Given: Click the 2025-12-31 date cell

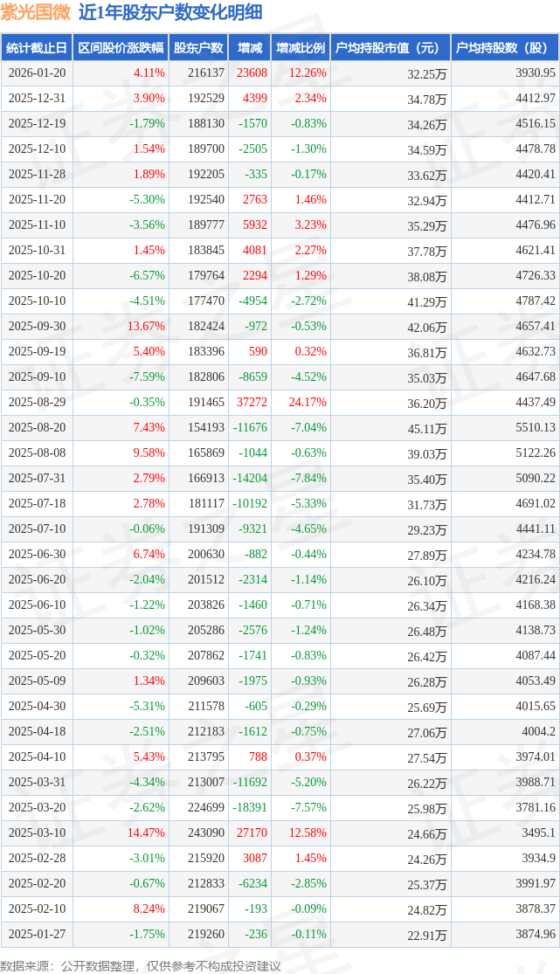Looking at the screenshot, I should pos(37,99).
